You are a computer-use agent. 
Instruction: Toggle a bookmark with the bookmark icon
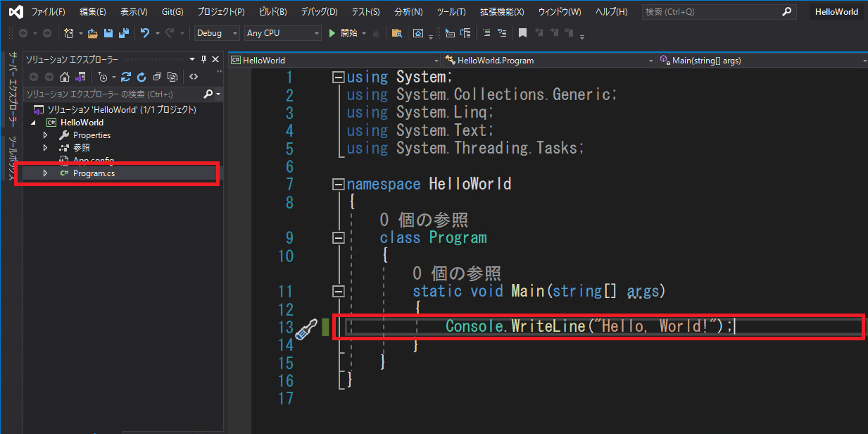[522, 33]
